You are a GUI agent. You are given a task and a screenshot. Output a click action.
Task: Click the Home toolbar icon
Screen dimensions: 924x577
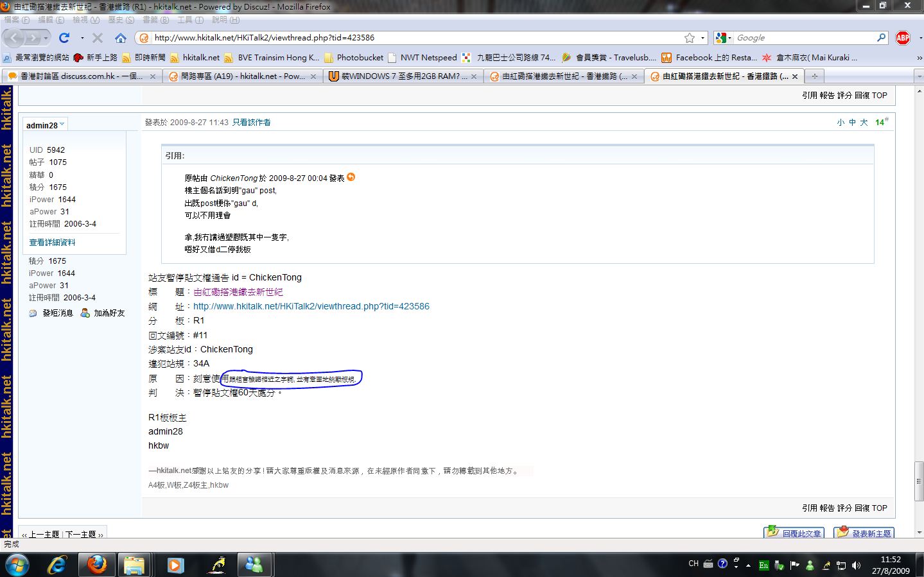pos(120,38)
